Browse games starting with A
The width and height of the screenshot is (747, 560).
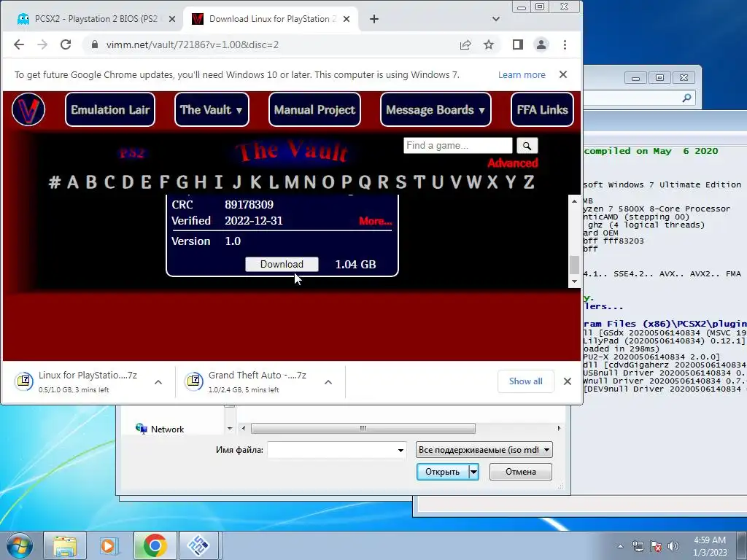coord(73,182)
